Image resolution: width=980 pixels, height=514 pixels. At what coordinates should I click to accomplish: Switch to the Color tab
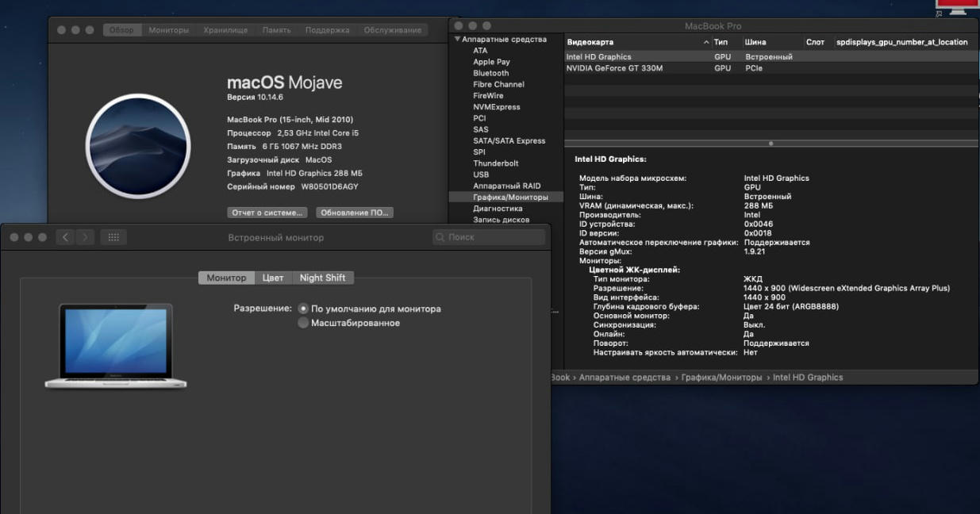pyautogui.click(x=273, y=278)
